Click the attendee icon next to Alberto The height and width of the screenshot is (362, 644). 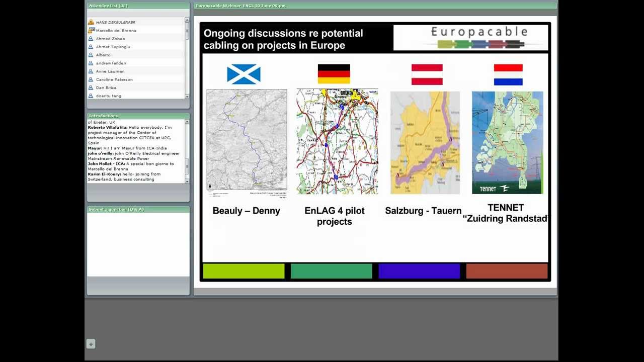click(91, 55)
